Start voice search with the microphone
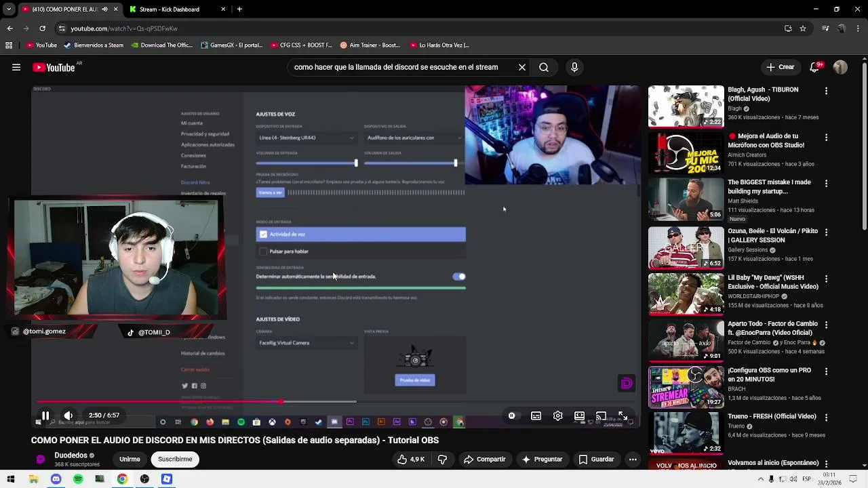The image size is (868, 488). click(x=574, y=67)
